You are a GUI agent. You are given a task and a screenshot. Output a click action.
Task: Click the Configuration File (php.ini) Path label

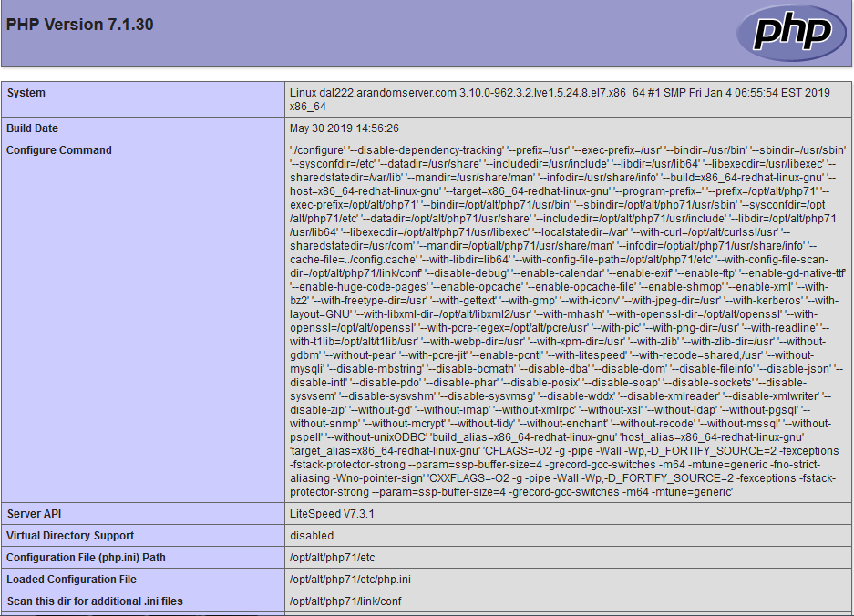86,557
